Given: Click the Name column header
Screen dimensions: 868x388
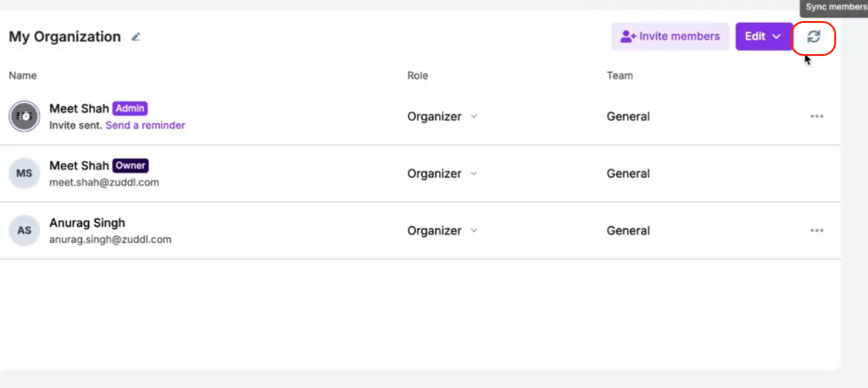Looking at the screenshot, I should pos(23,76).
